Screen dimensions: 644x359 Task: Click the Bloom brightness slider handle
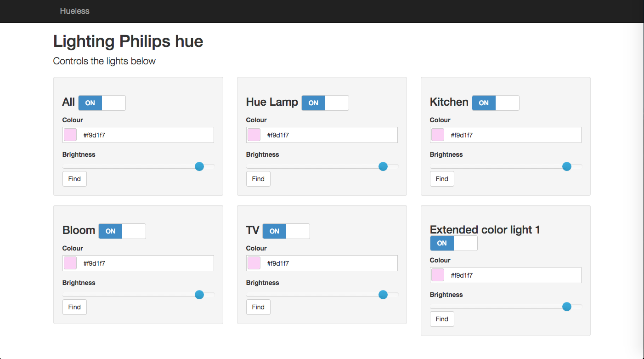coord(199,295)
